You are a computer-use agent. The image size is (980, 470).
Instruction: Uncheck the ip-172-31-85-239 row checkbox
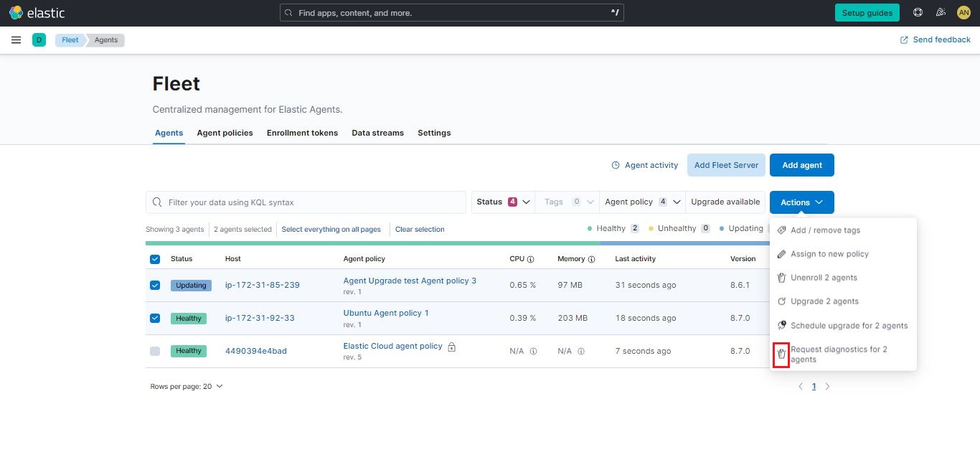coord(155,285)
